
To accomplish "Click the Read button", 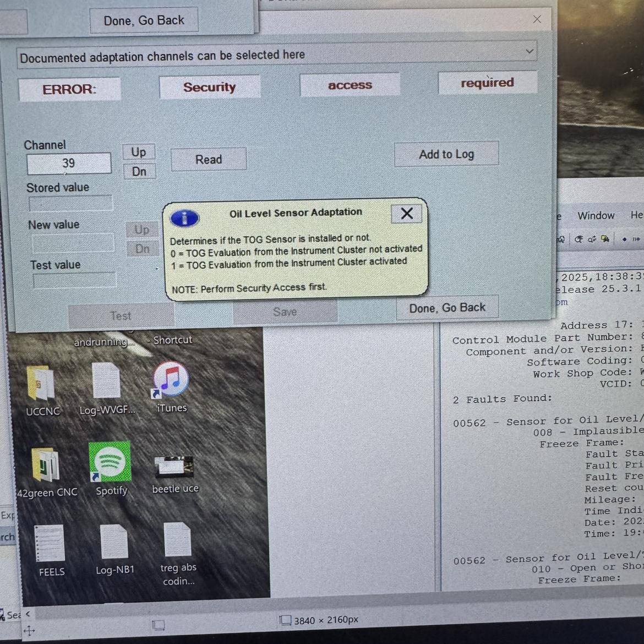I will click(209, 160).
